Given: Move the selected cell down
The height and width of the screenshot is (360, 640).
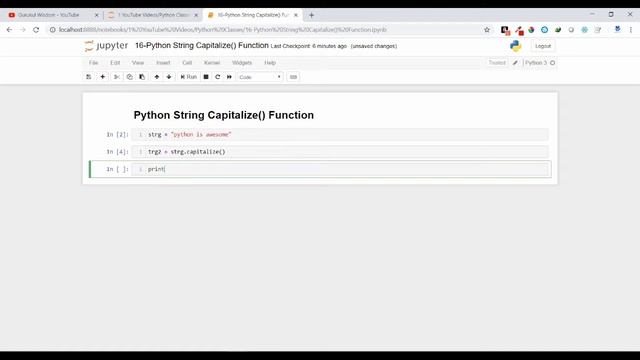Looking at the screenshot, I should click(169, 77).
